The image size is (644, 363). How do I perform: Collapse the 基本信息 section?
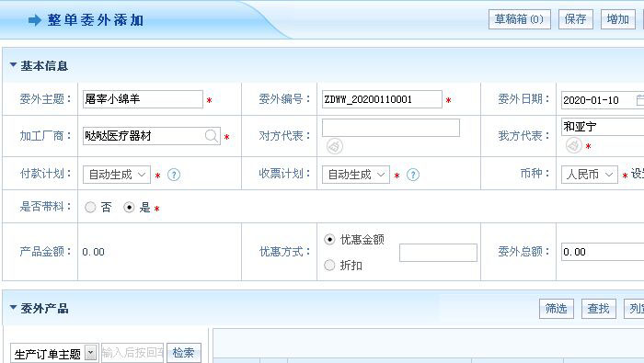(x=13, y=65)
